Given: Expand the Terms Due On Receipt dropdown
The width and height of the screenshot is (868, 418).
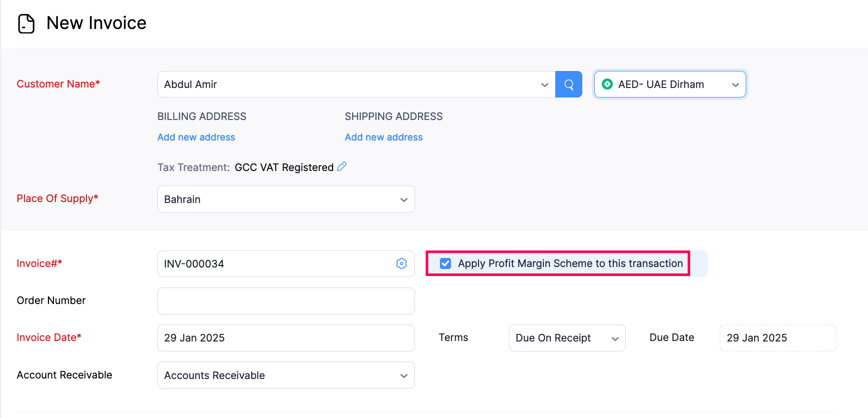Looking at the screenshot, I should pyautogui.click(x=567, y=338).
